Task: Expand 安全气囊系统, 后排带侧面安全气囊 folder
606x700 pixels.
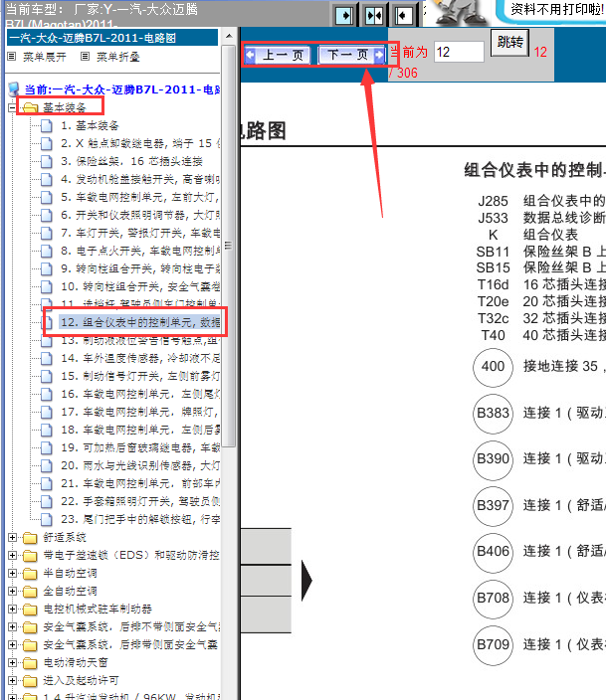Action: click(x=12, y=644)
